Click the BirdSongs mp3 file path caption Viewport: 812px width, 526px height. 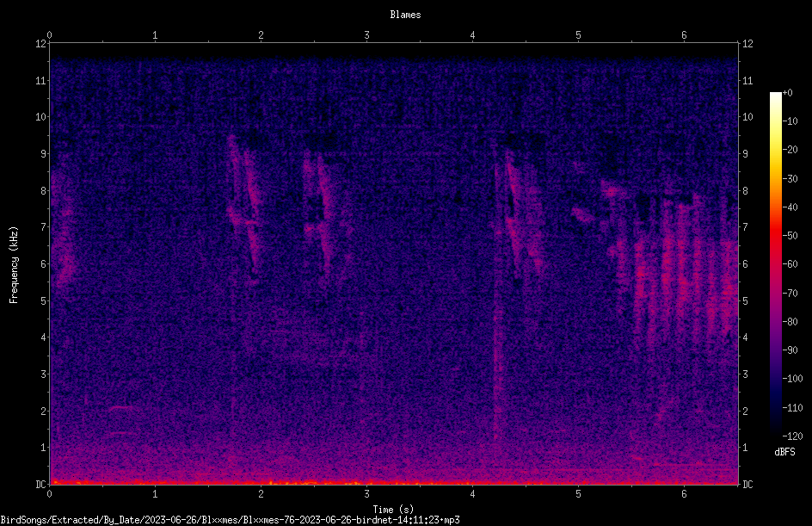tap(230, 520)
